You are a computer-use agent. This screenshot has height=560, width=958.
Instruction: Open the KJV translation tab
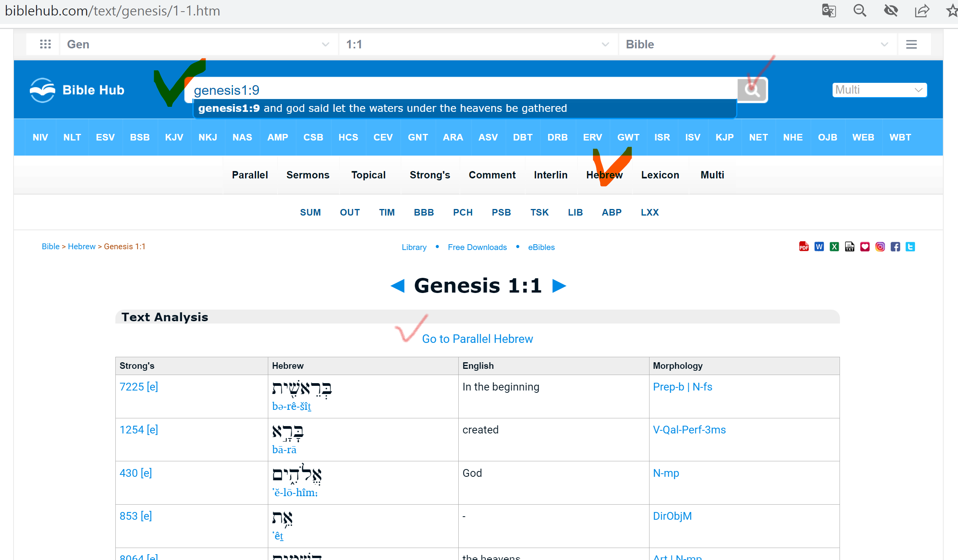[x=174, y=137]
